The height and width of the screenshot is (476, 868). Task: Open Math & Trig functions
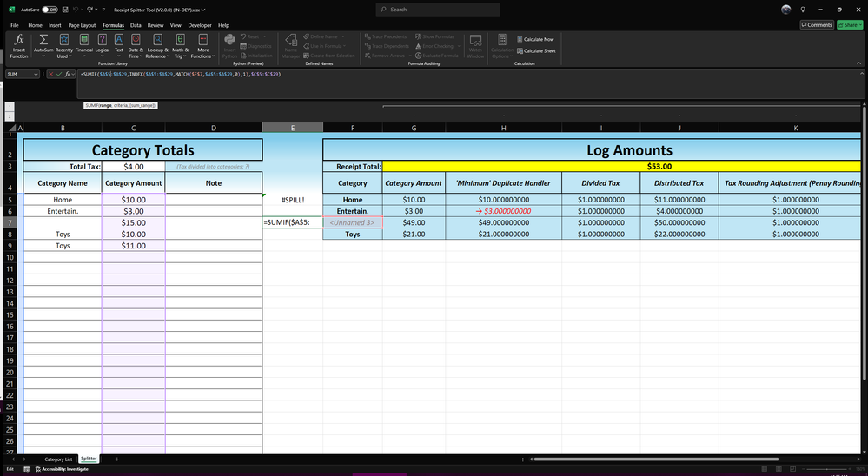[180, 46]
